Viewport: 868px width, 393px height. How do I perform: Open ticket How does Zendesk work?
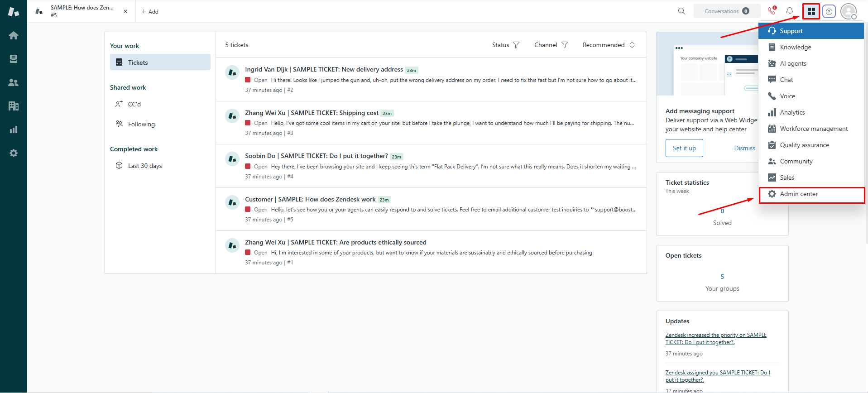[431, 209]
